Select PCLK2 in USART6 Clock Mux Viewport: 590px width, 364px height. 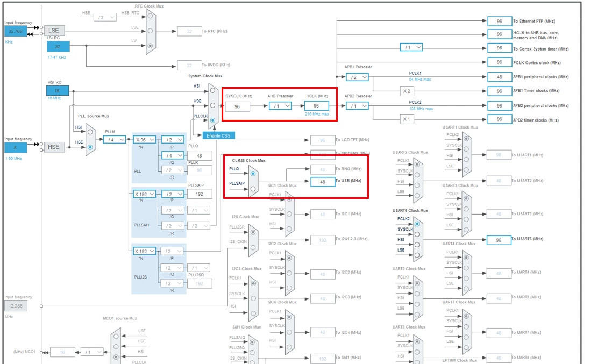click(x=417, y=224)
